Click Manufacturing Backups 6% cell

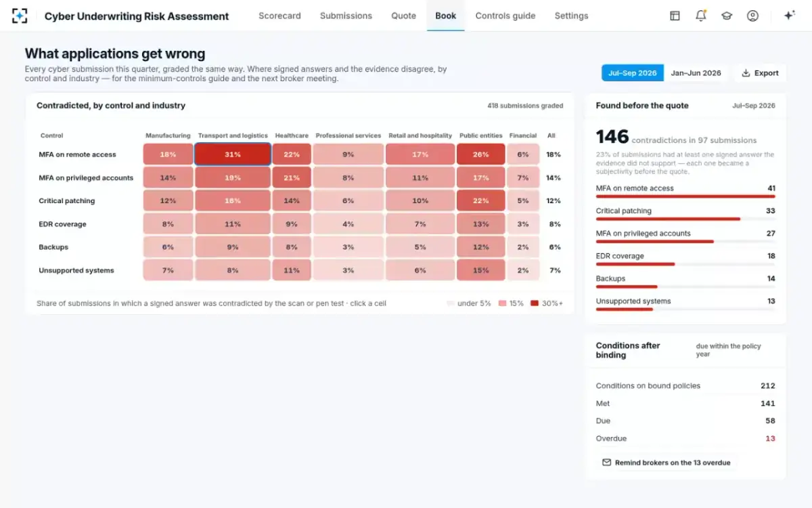pyautogui.click(x=168, y=247)
